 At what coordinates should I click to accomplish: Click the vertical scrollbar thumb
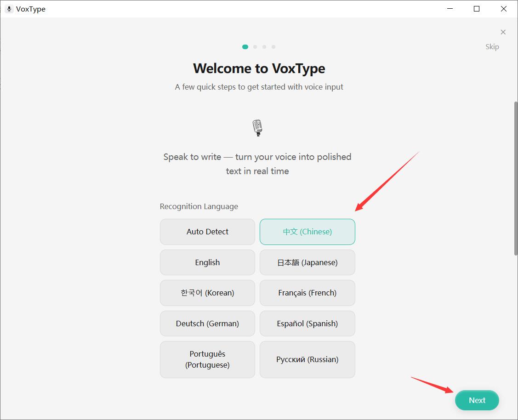516,178
